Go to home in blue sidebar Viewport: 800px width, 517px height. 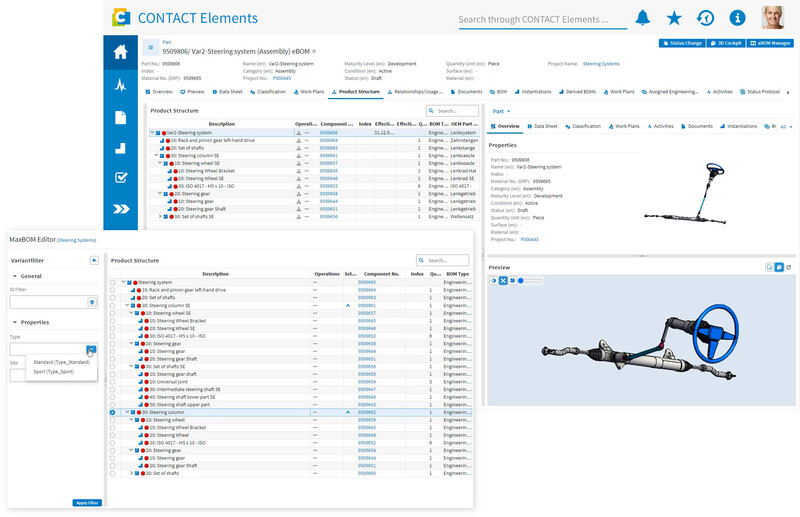(120, 52)
